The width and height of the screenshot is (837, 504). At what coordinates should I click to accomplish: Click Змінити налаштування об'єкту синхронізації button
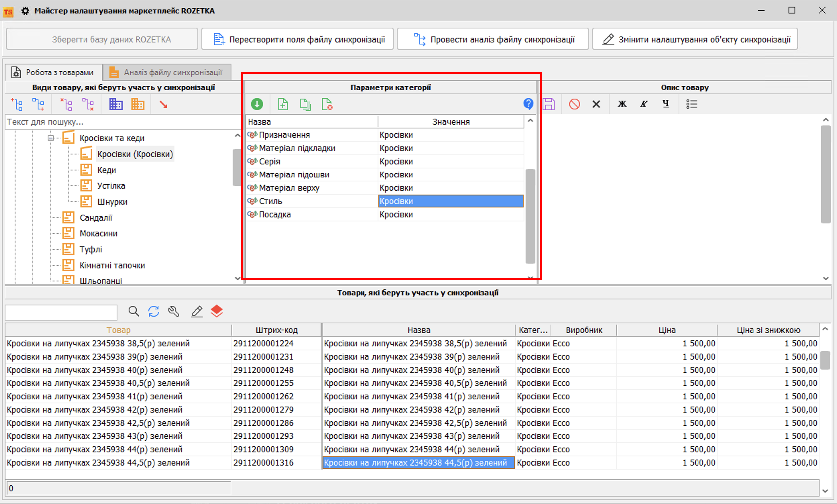click(695, 39)
